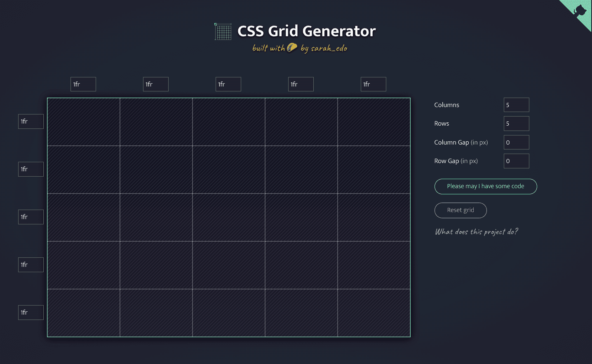Select the grid cell in row three, column one
The image size is (592, 364).
coord(84,217)
